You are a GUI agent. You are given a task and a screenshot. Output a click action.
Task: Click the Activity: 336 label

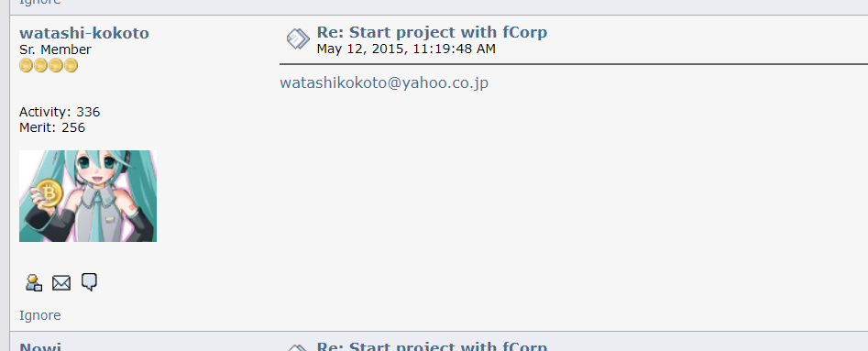point(60,112)
